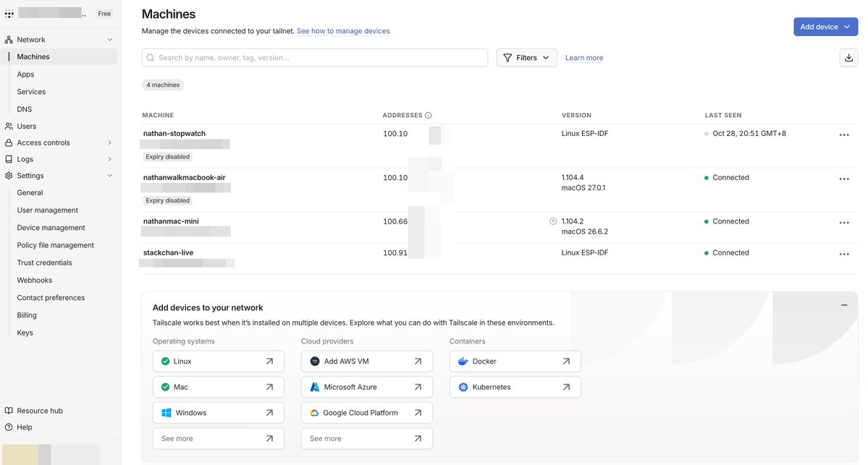The image size is (868, 465).
Task: Collapse the Add devices to your network panel
Action: (844, 305)
